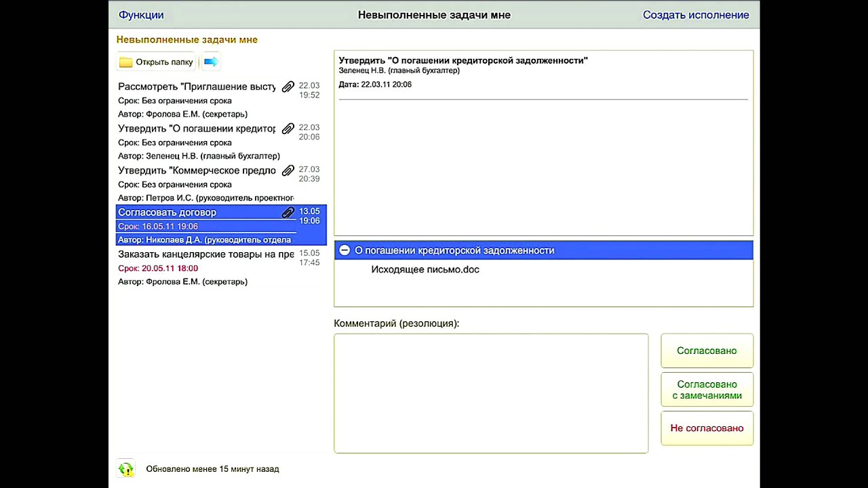This screenshot has width=868, height=488.
Task: Click the Открыть папку folder button
Action: (156, 62)
